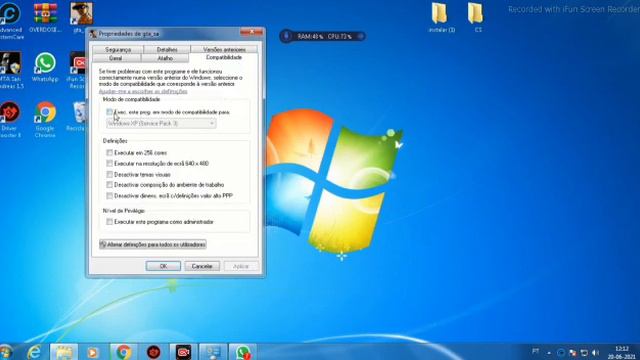Click the OK button

pyautogui.click(x=163, y=266)
